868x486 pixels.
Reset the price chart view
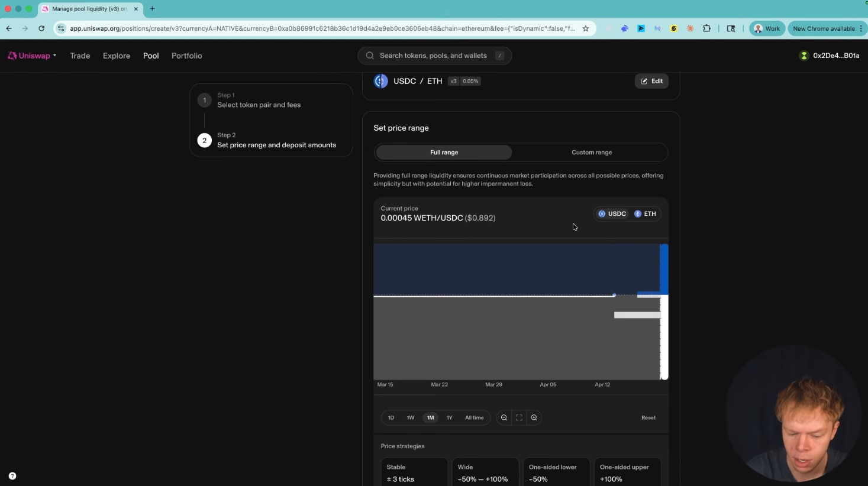tap(648, 417)
